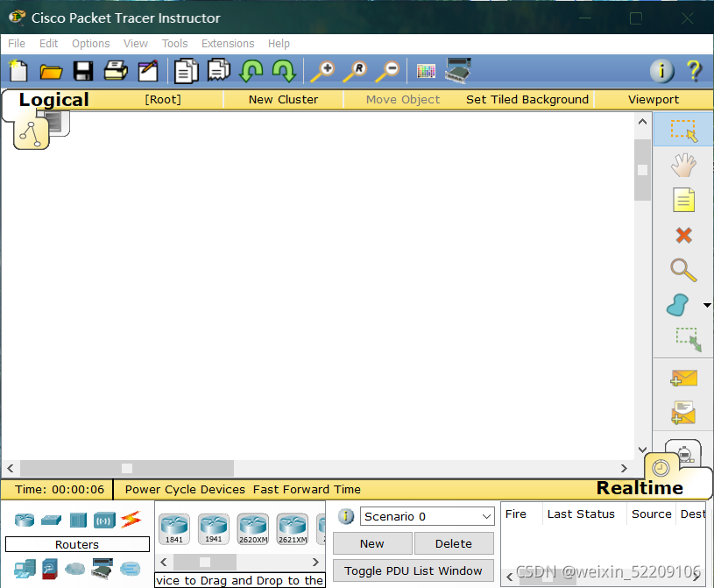Open the shape tool dropdown arrow
Viewport: 714px width, 588px height.
[707, 305]
